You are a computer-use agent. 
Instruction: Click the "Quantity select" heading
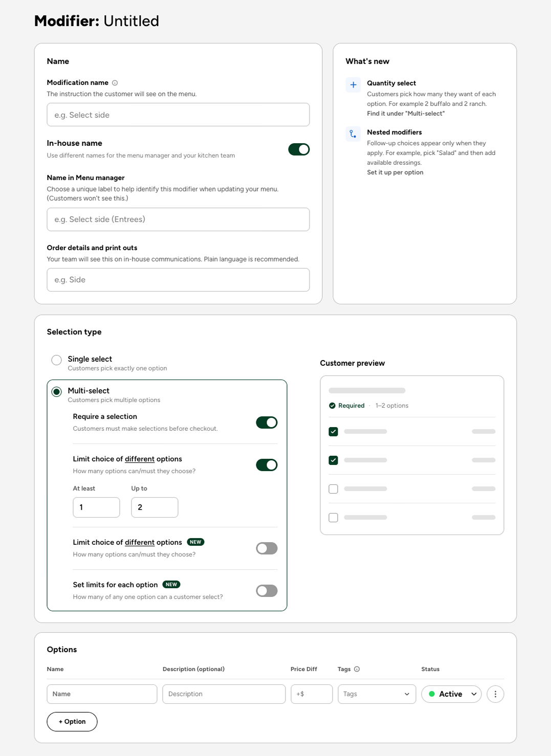(x=391, y=83)
